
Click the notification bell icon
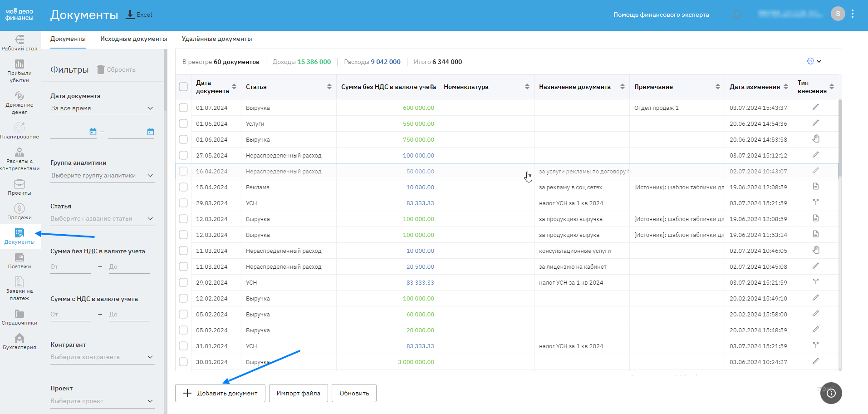coord(737,15)
